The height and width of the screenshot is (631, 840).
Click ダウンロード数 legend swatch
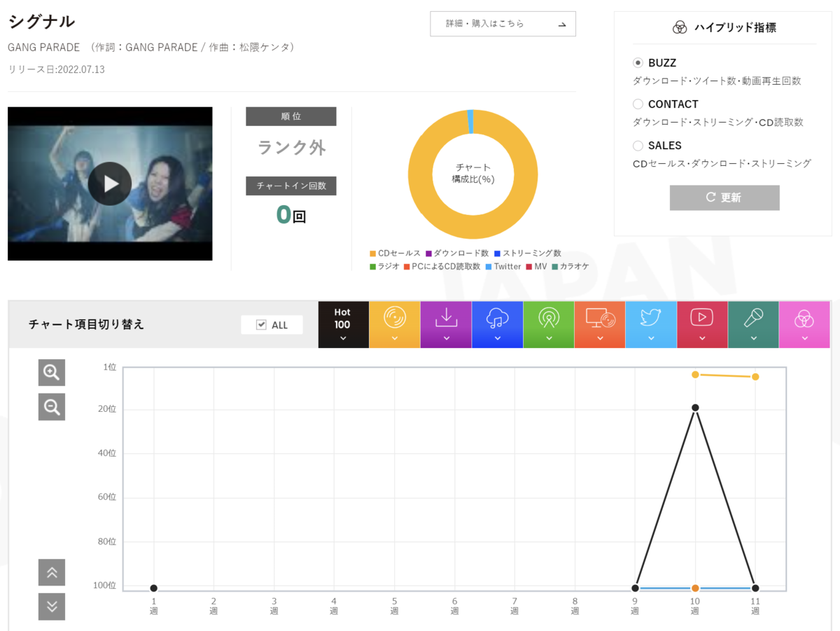coord(428,254)
